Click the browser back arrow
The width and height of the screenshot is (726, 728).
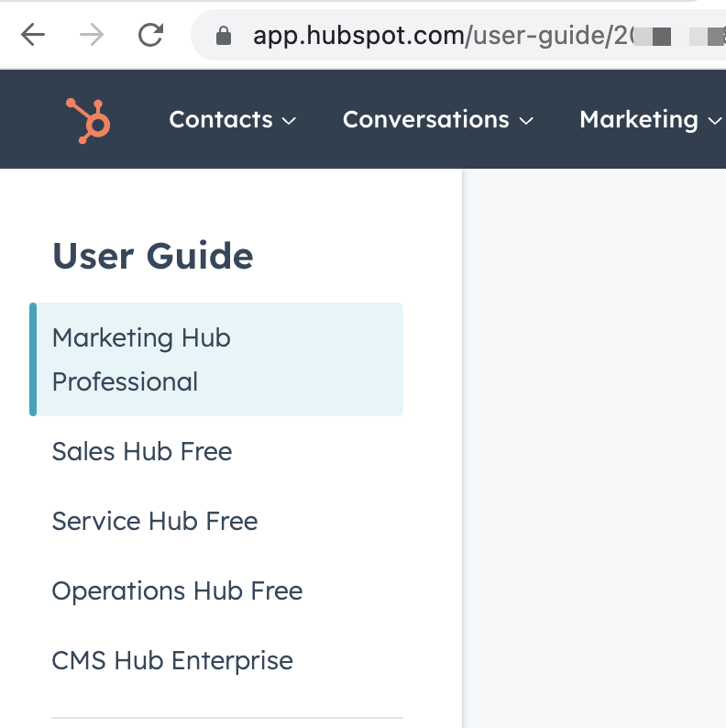(33, 36)
